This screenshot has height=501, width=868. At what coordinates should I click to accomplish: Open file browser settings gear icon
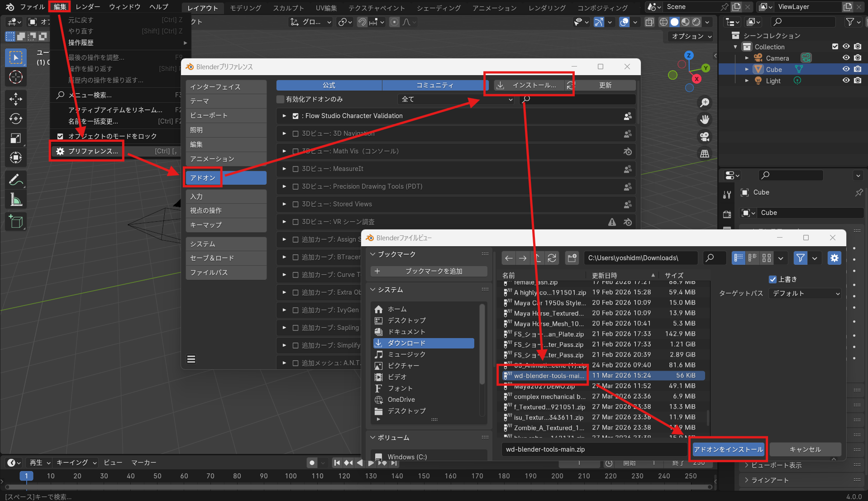pyautogui.click(x=834, y=258)
